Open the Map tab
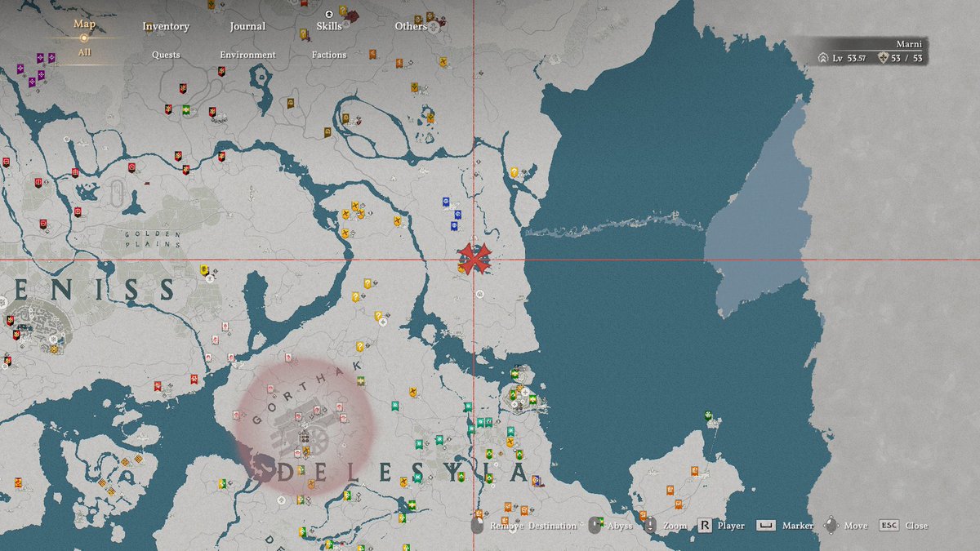980x551 pixels. [84, 24]
